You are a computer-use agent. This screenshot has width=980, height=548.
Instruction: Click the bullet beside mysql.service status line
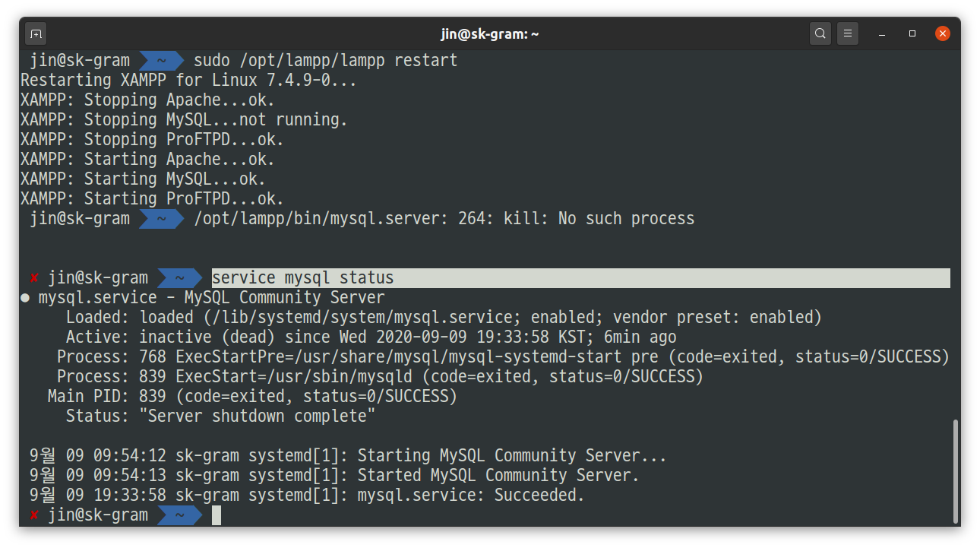click(24, 297)
